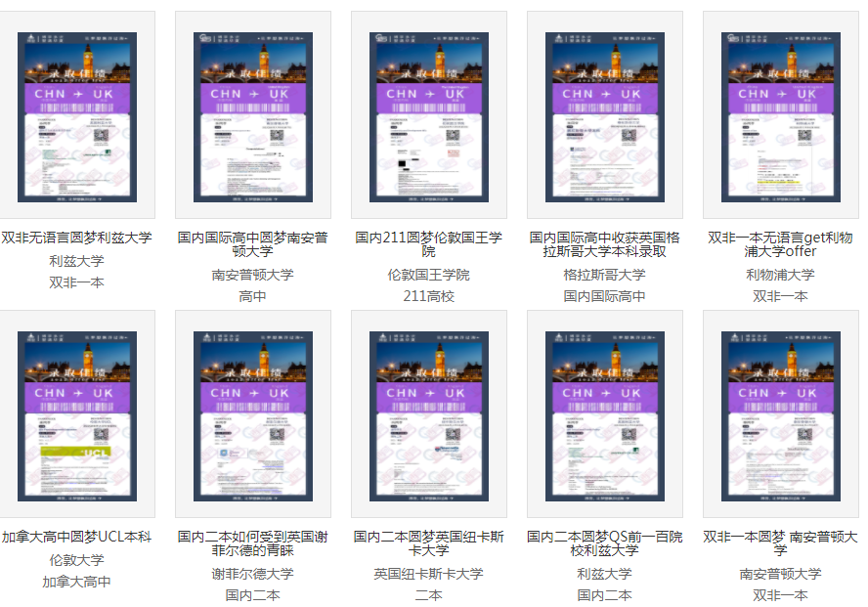Select the 谢菲尔德大学 university label
868x607 pixels.
click(253, 575)
